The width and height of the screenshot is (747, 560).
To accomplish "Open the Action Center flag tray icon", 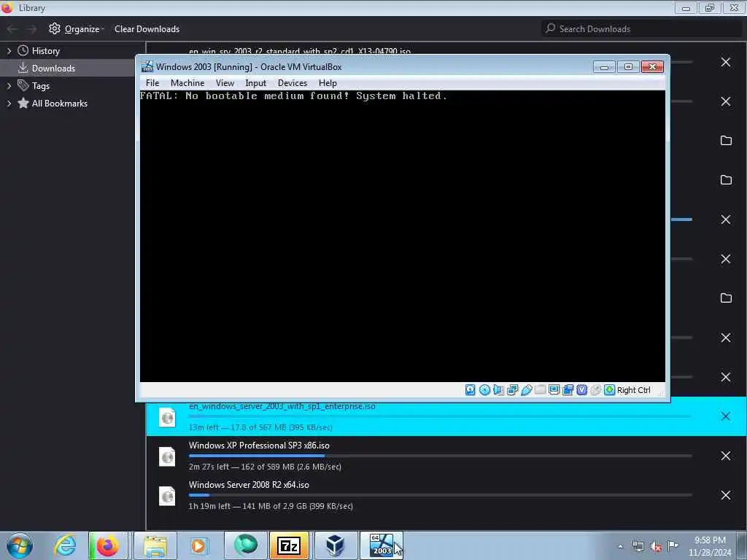I will click(x=673, y=545).
